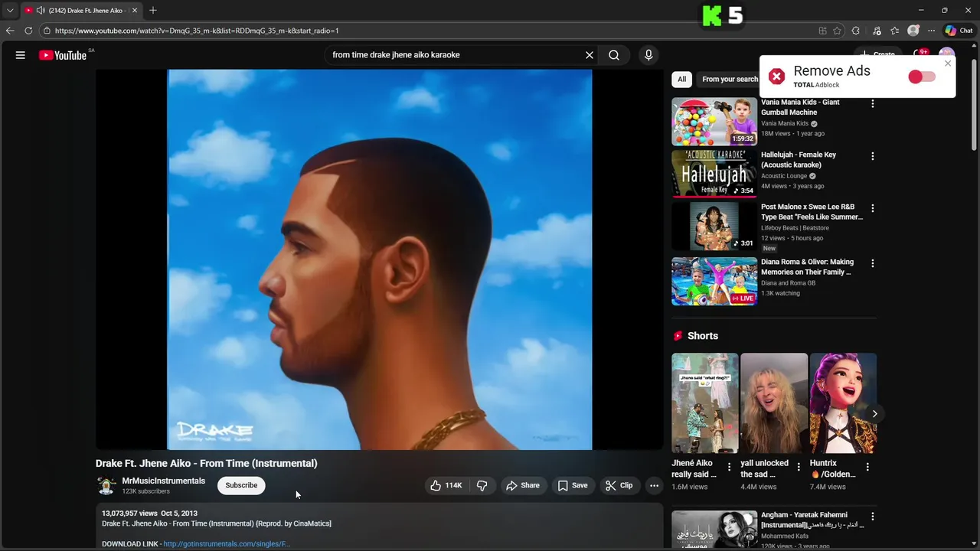The width and height of the screenshot is (980, 551).
Task: Open more actions ellipsis under video
Action: 654,485
